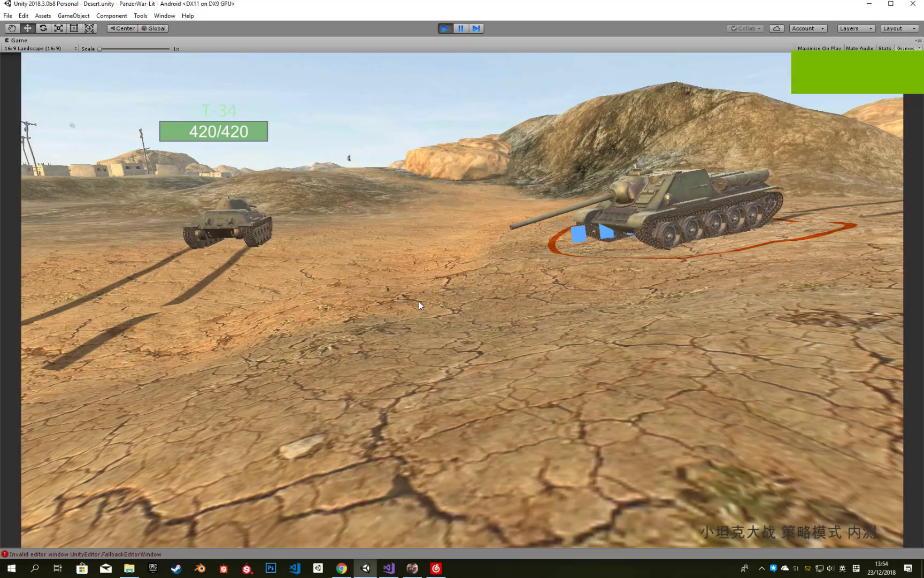Open the Collab dropdown
The width and height of the screenshot is (924, 578).
745,28
